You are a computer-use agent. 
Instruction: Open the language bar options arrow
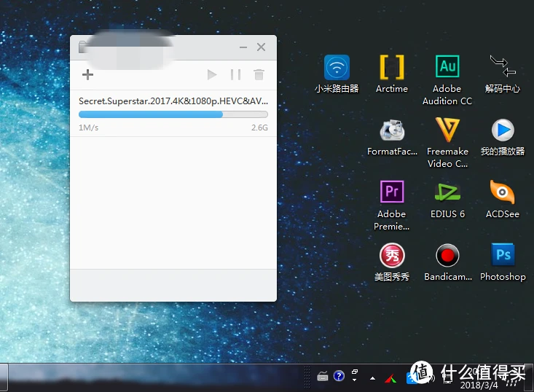click(x=355, y=380)
